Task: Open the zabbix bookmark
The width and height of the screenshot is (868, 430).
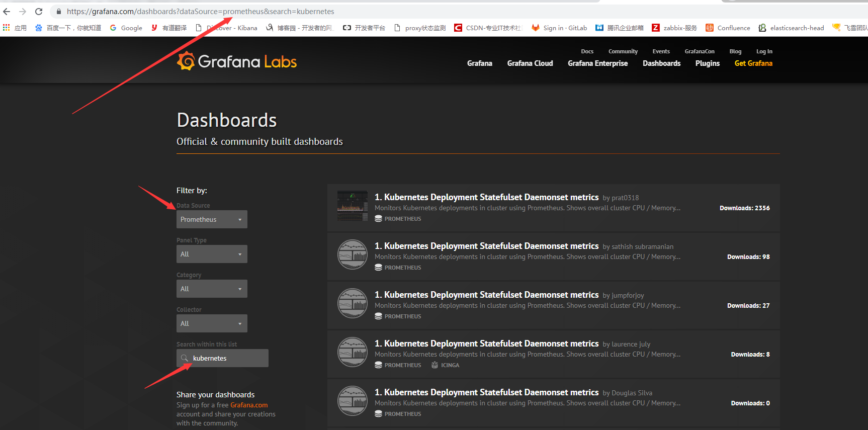Action: pyautogui.click(x=674, y=28)
